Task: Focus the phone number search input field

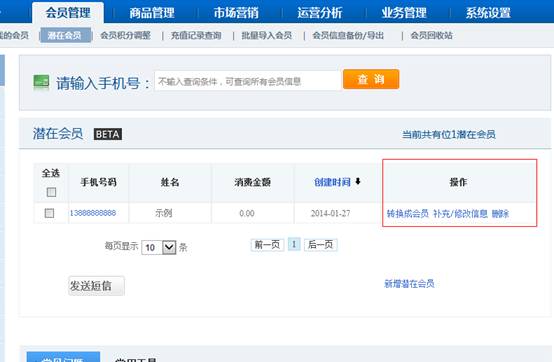Action: point(248,81)
